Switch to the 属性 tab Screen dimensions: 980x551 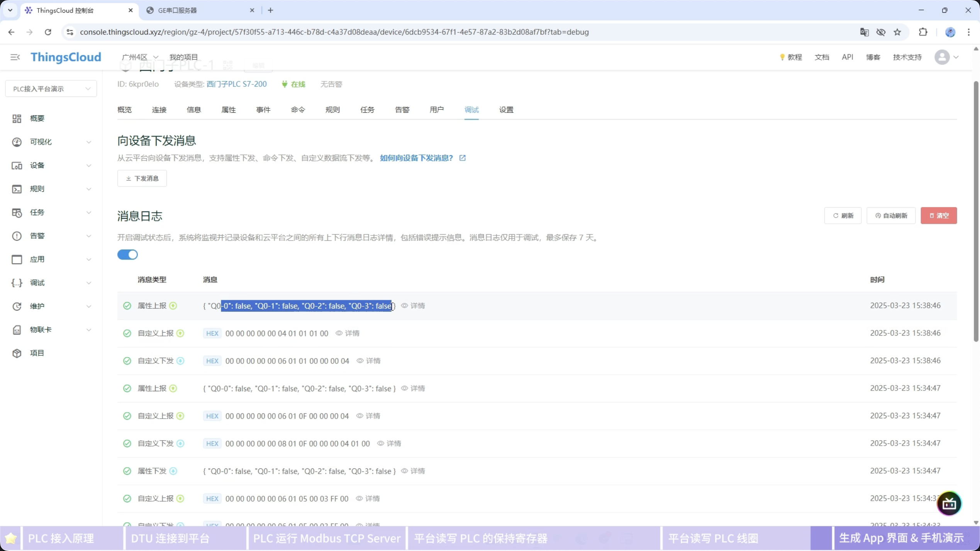pyautogui.click(x=228, y=110)
